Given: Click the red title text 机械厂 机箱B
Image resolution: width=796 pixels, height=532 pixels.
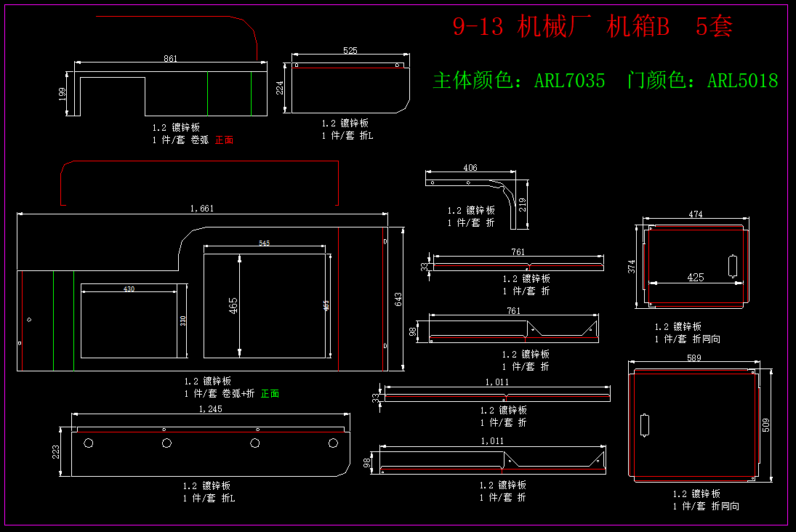Looking at the screenshot, I should tap(592, 27).
